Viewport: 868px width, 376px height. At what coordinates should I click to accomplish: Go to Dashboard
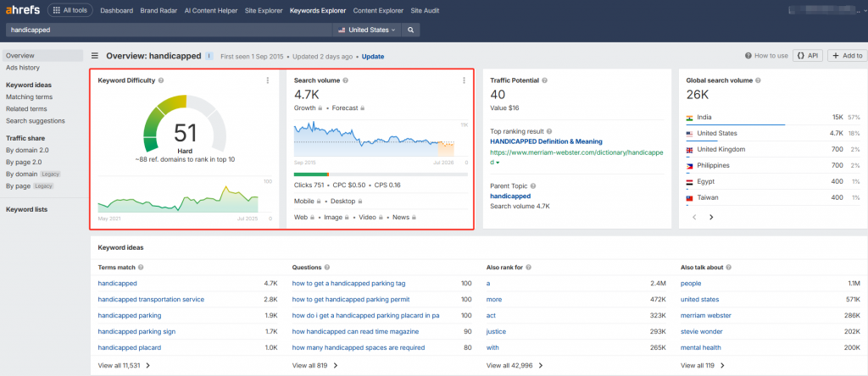tap(116, 10)
